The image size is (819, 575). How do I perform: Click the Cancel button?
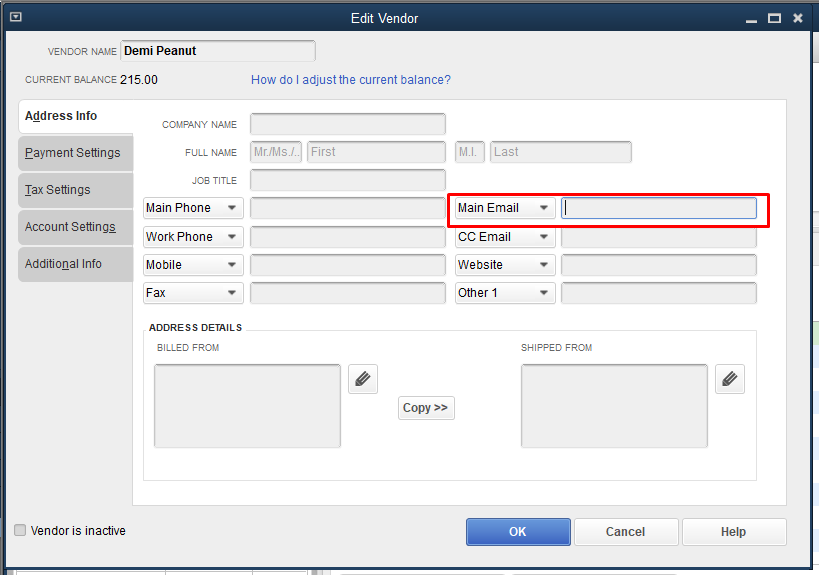[x=626, y=532]
